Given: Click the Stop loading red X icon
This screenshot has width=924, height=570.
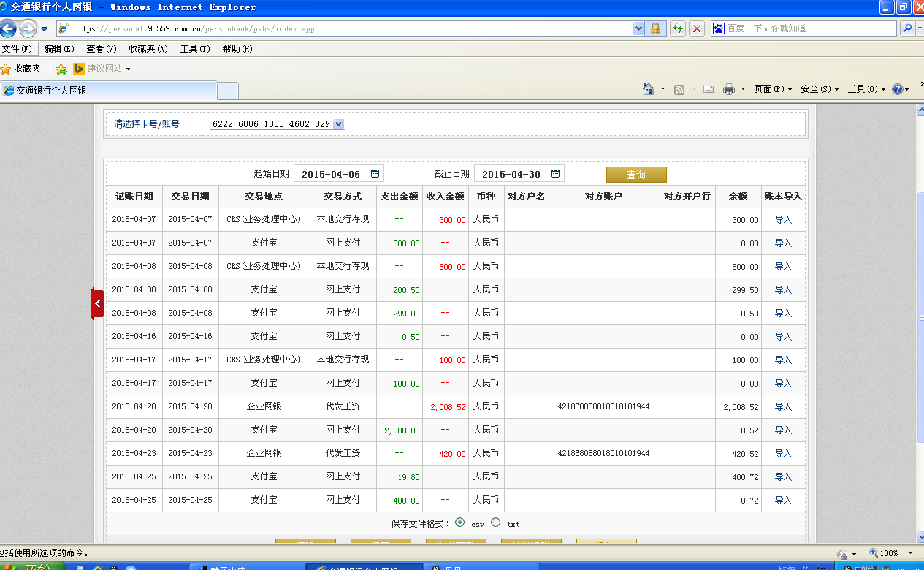Looking at the screenshot, I should [697, 28].
